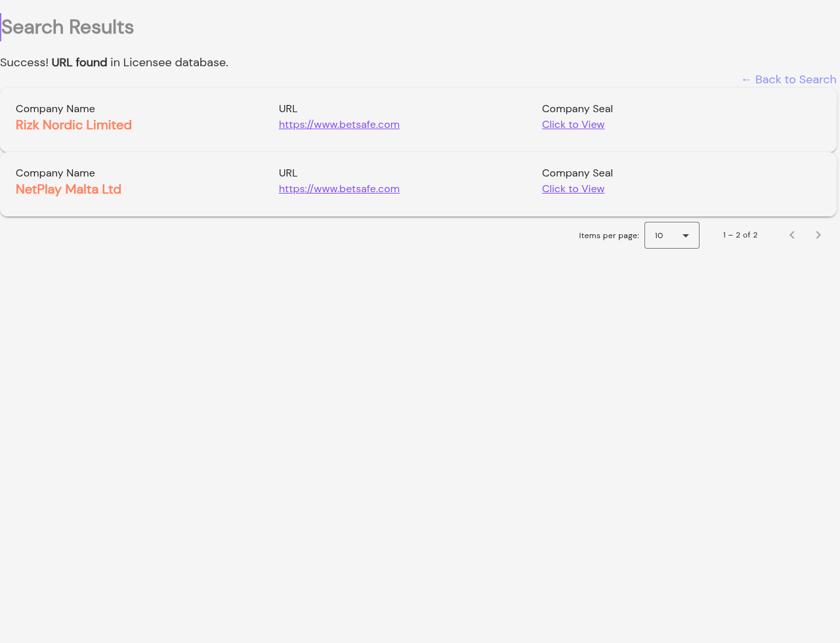Open betsafe.com URL for NetPlay Malta Ltd
Screen dimensions: 840x643
[339, 189]
